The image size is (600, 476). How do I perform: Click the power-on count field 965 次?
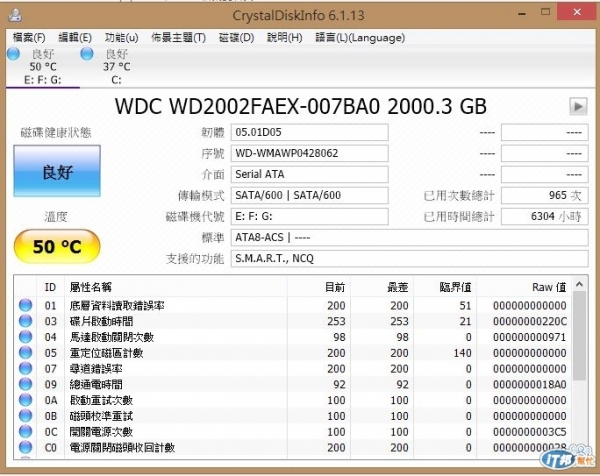pyautogui.click(x=545, y=196)
